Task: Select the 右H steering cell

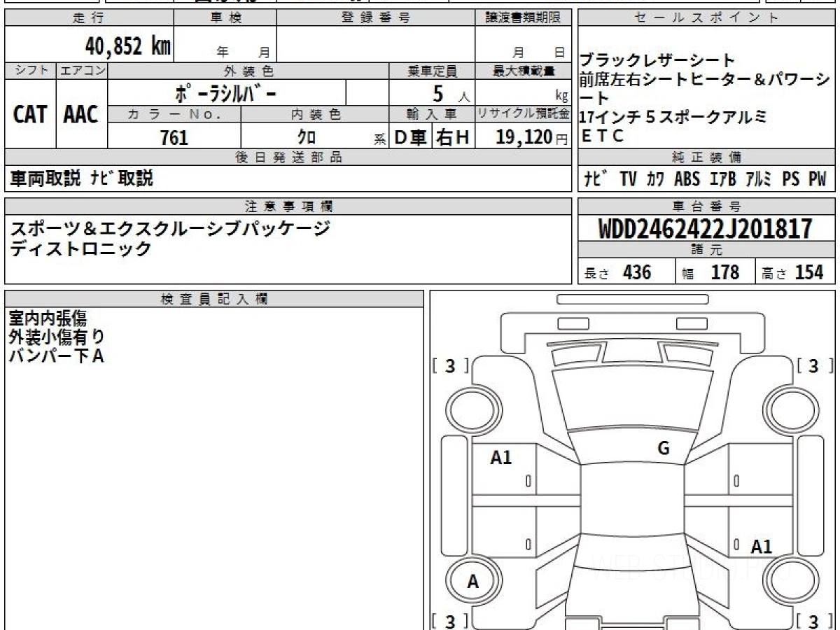Action: click(453, 137)
